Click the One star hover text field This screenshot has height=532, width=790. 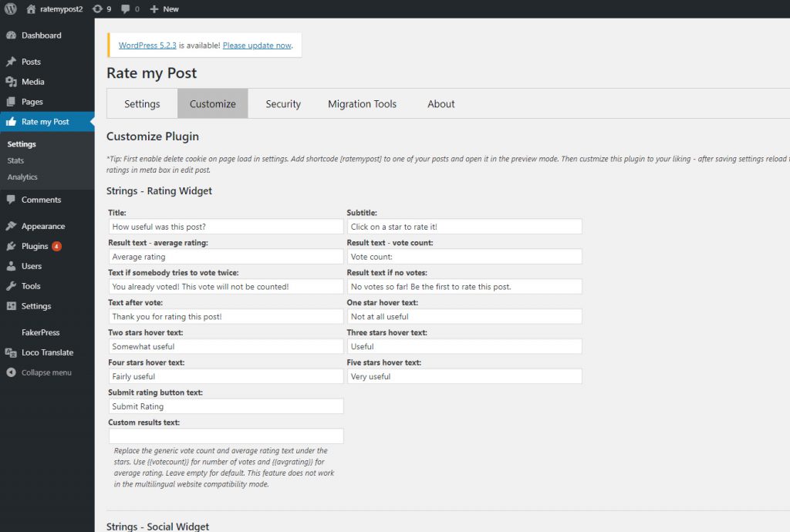[x=464, y=317]
